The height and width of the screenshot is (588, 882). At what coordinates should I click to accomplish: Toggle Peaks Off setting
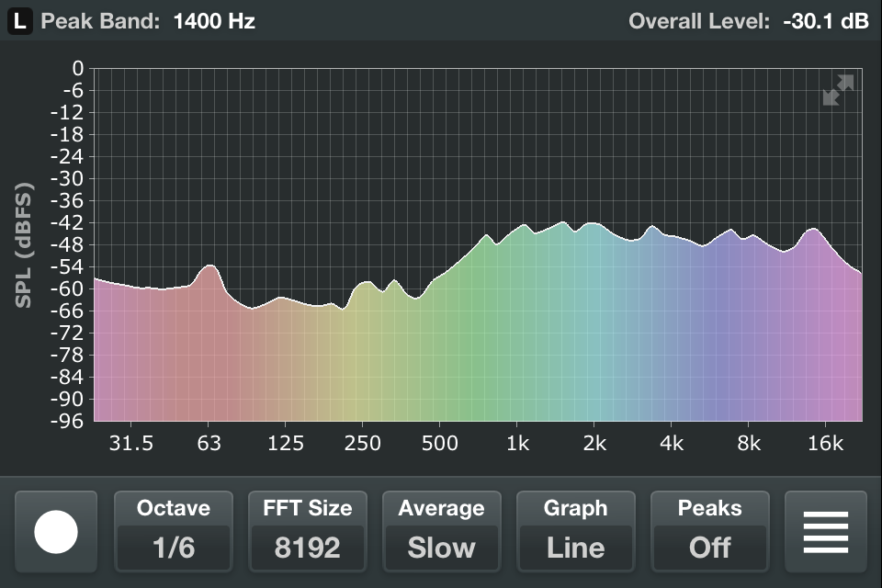[x=710, y=532]
